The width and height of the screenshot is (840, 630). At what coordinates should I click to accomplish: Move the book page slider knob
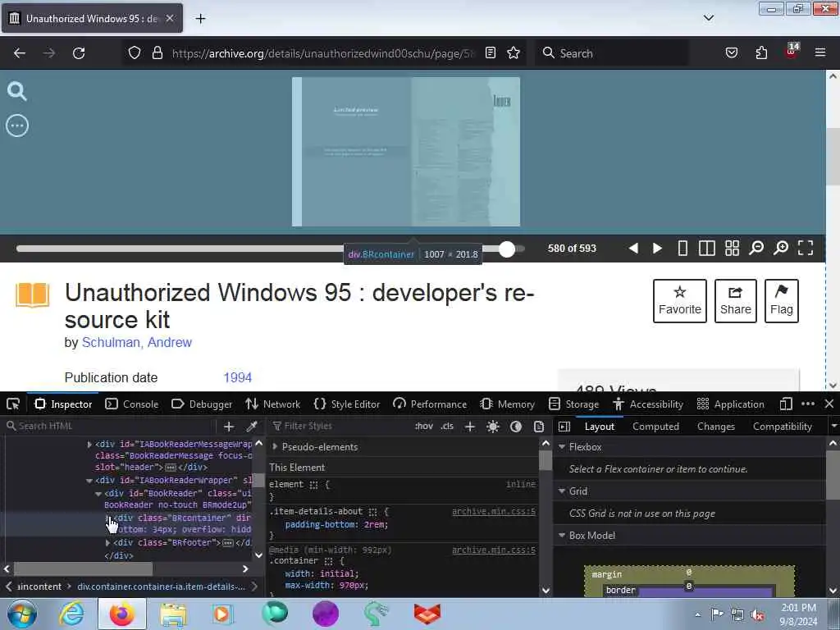pos(507,249)
